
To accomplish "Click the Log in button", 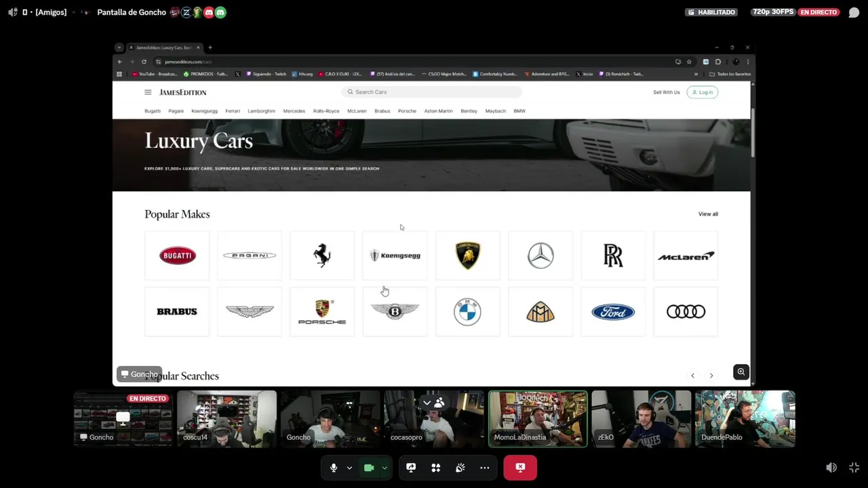I will (x=702, y=92).
